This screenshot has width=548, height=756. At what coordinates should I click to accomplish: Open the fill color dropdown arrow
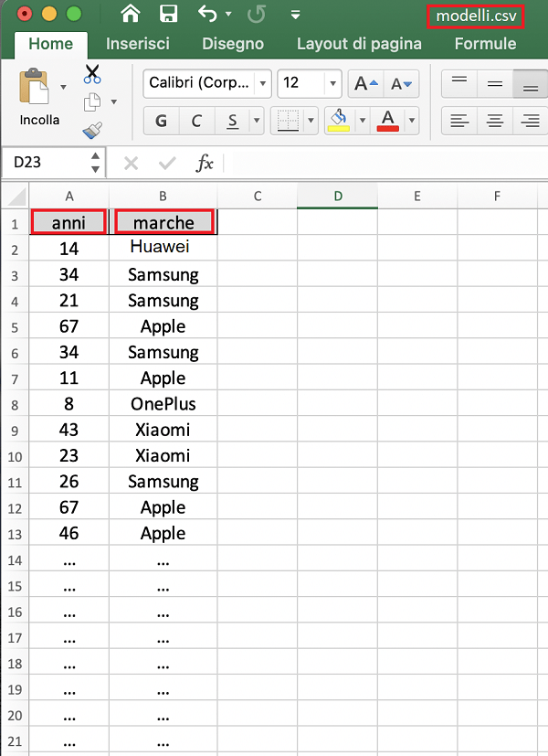click(x=363, y=121)
